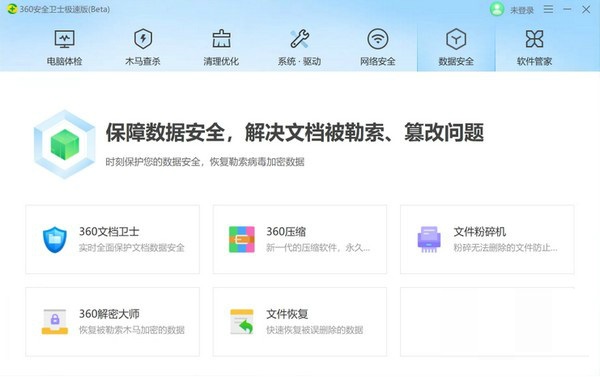
Task: Open 文件粉碎机 title
Action: pyautogui.click(x=480, y=232)
